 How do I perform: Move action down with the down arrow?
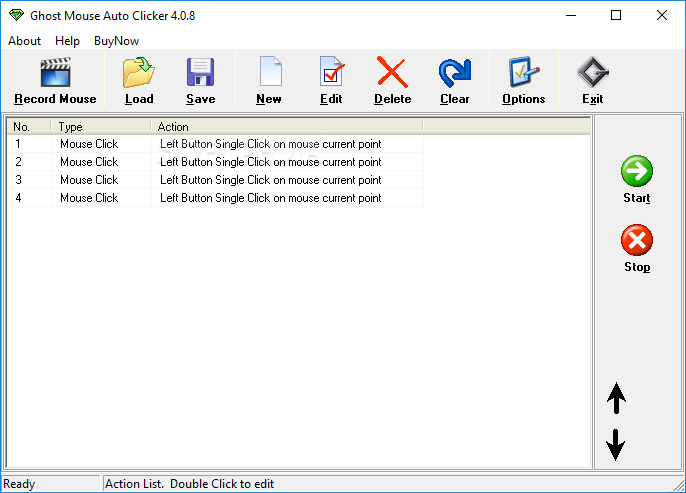[x=616, y=445]
